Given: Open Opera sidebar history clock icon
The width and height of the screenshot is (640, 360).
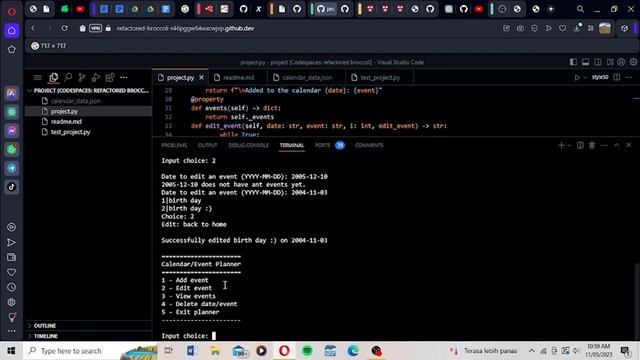Looking at the screenshot, I should (11, 287).
